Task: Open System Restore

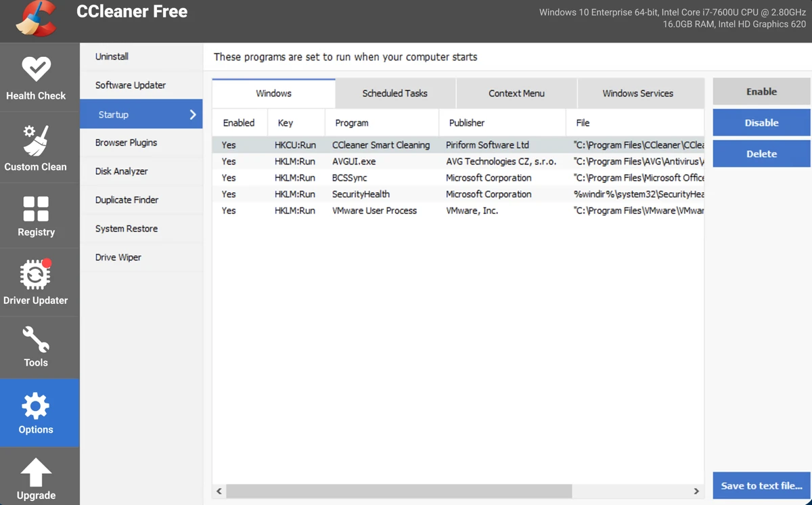Action: coord(141,229)
